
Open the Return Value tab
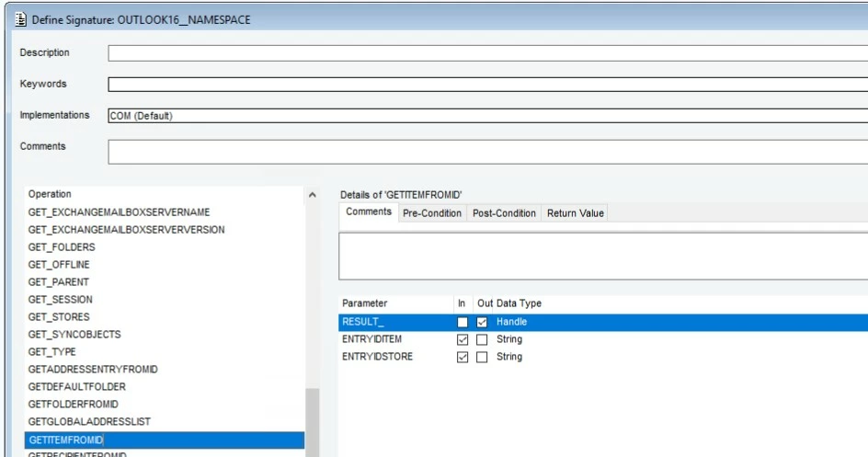pyautogui.click(x=576, y=213)
